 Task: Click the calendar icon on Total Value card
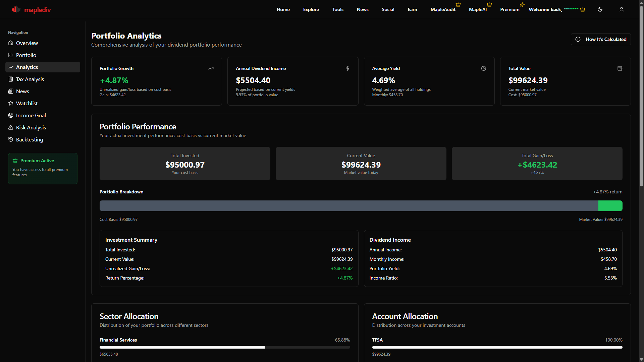[620, 68]
